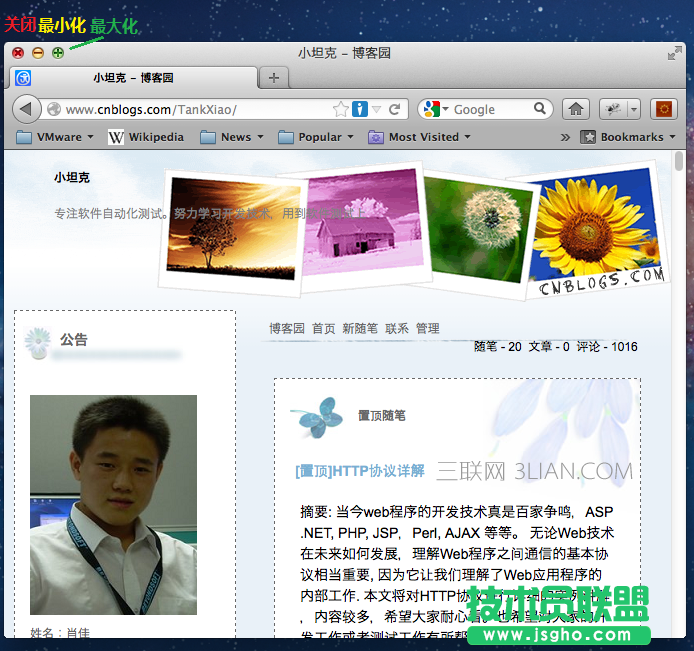Click the green zoom window button

(x=58, y=53)
